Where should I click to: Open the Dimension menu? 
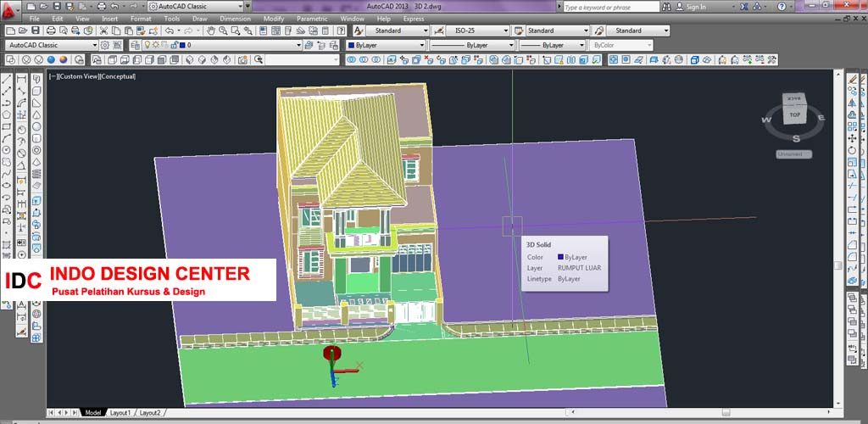[x=236, y=19]
